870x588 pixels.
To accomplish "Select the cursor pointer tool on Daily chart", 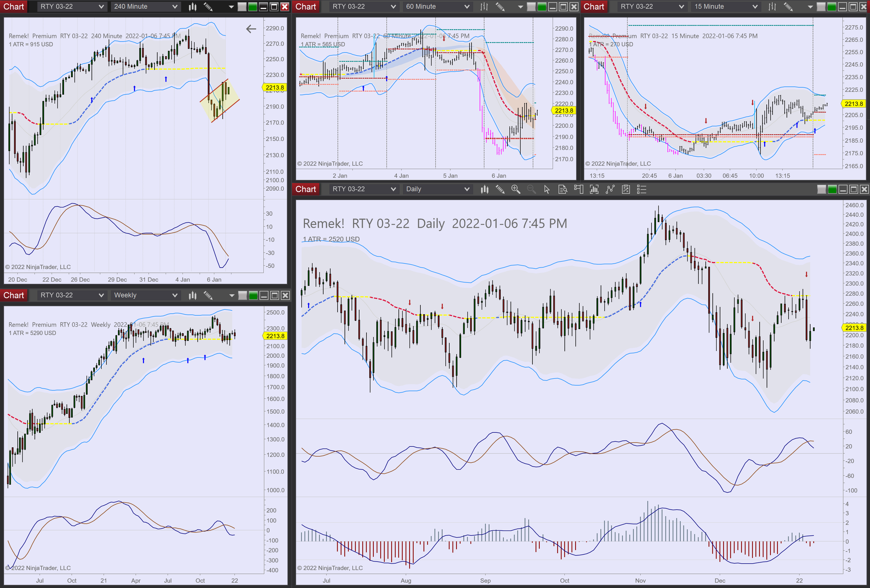I will pyautogui.click(x=547, y=189).
